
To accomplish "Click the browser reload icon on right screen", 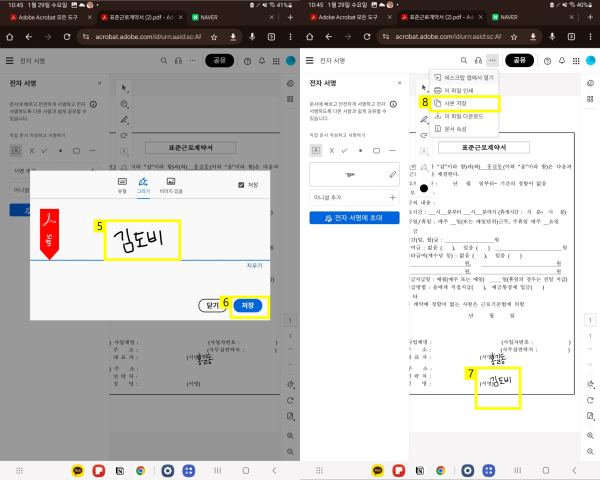I will click(x=367, y=37).
